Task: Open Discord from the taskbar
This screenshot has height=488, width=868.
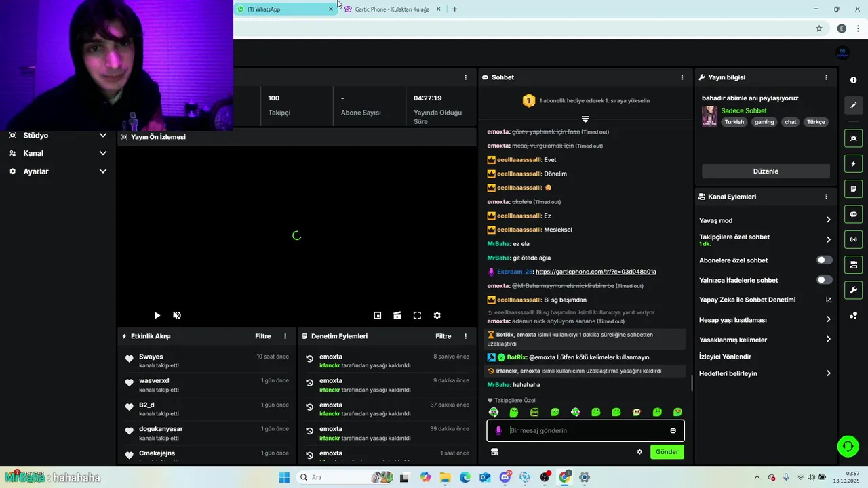Action: point(505,477)
